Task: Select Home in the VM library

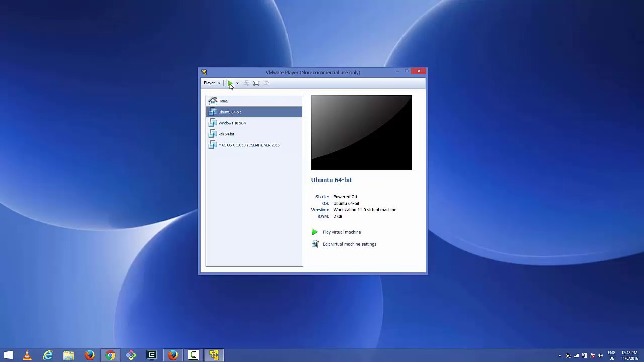Action: [254, 101]
